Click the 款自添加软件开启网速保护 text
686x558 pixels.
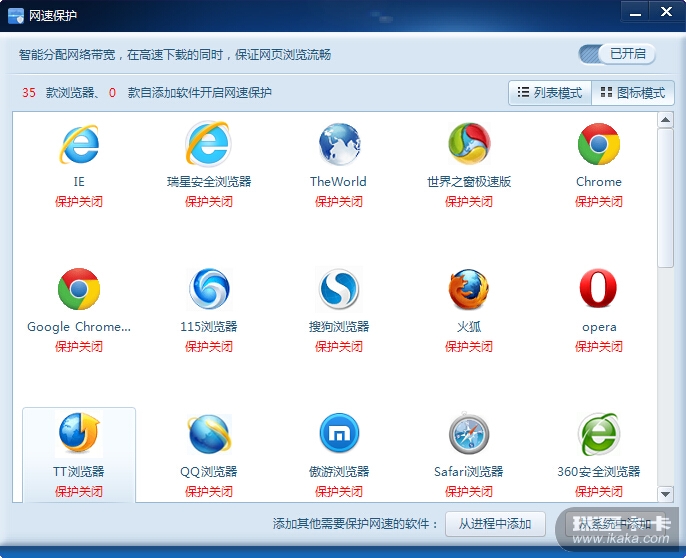200,93
